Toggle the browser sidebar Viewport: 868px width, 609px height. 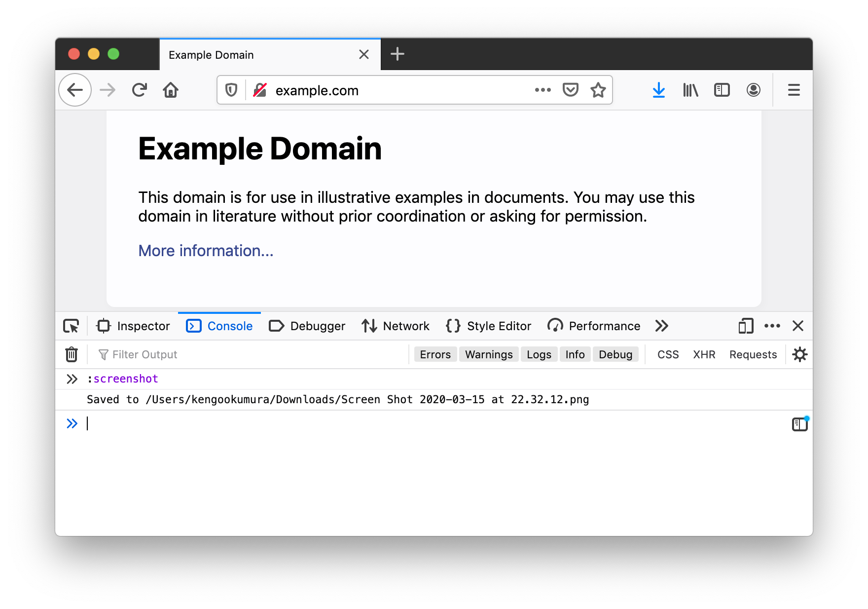[722, 90]
